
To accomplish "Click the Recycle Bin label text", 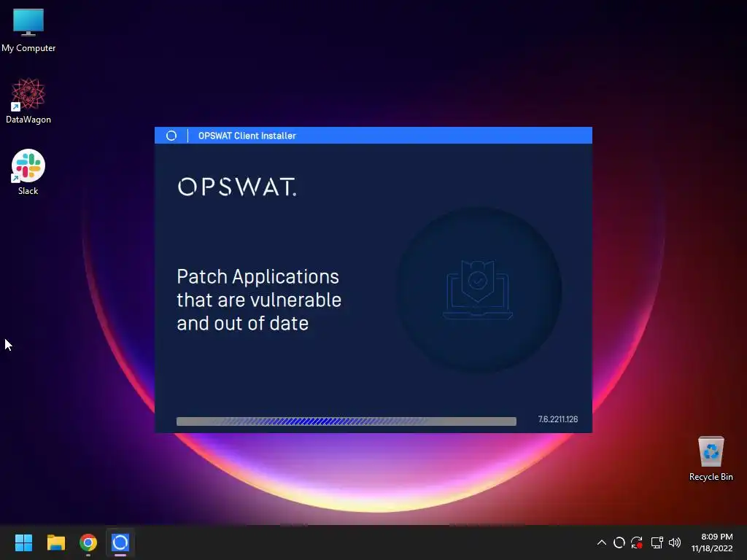I will [x=711, y=477].
